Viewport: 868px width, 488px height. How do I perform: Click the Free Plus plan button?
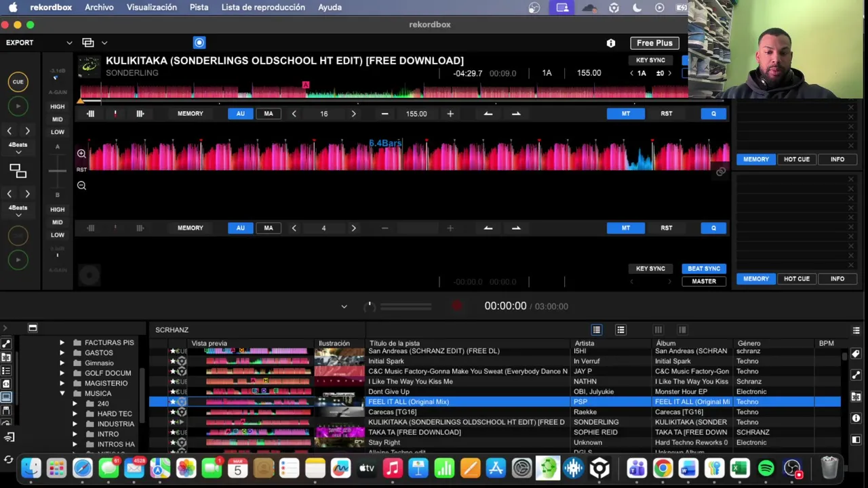[654, 43]
